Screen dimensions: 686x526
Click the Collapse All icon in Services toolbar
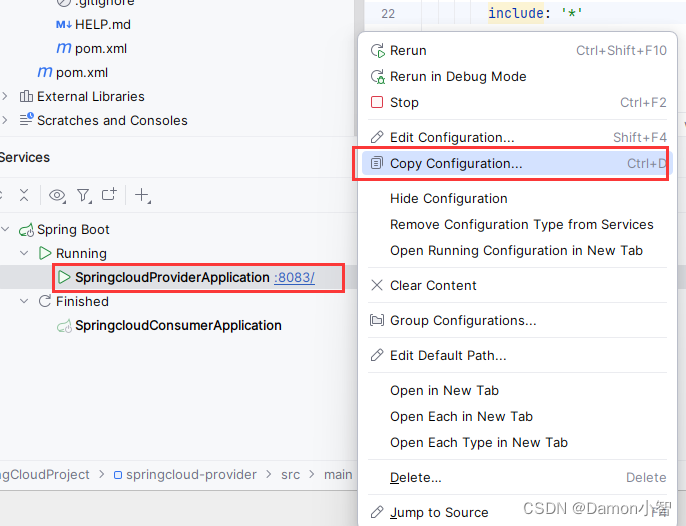click(24, 195)
